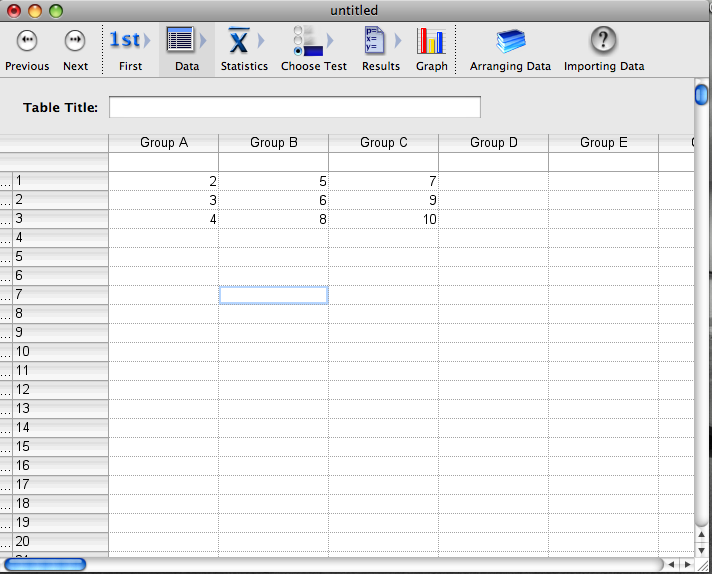This screenshot has height=574, width=712.
Task: Select the Group D column header
Action: coord(493,143)
